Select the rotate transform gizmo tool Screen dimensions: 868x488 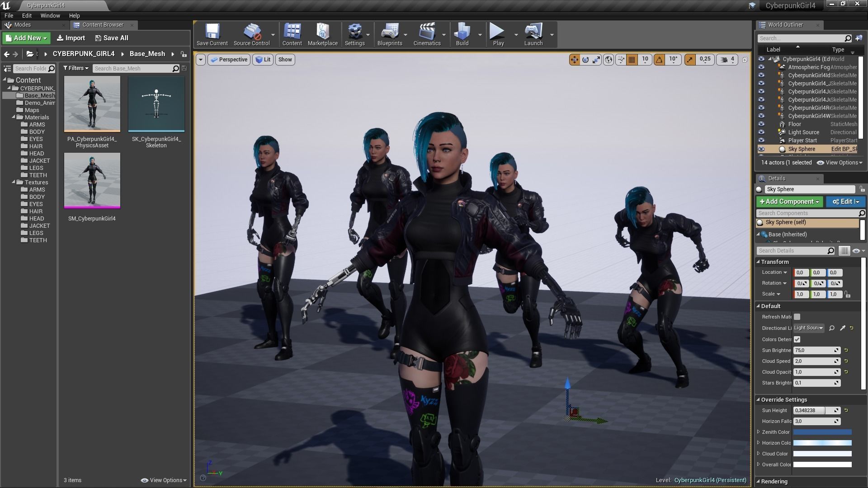click(x=585, y=59)
